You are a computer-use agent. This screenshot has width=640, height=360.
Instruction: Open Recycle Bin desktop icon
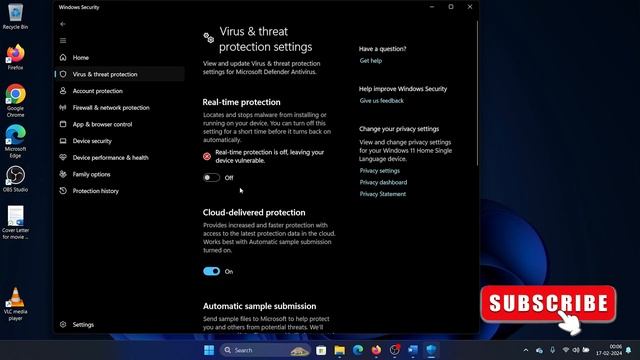click(x=16, y=17)
